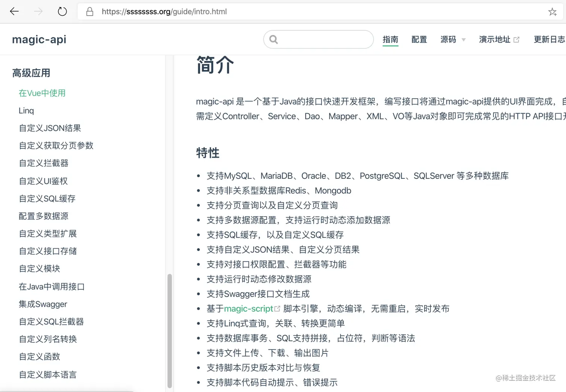Click inside the search input field
This screenshot has width=566, height=392.
(x=322, y=39)
